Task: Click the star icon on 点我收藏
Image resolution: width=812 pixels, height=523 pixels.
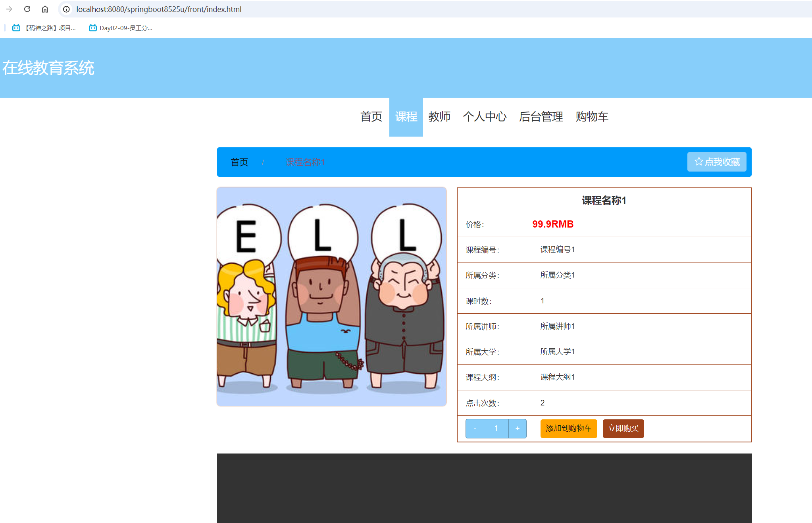Action: pos(698,162)
